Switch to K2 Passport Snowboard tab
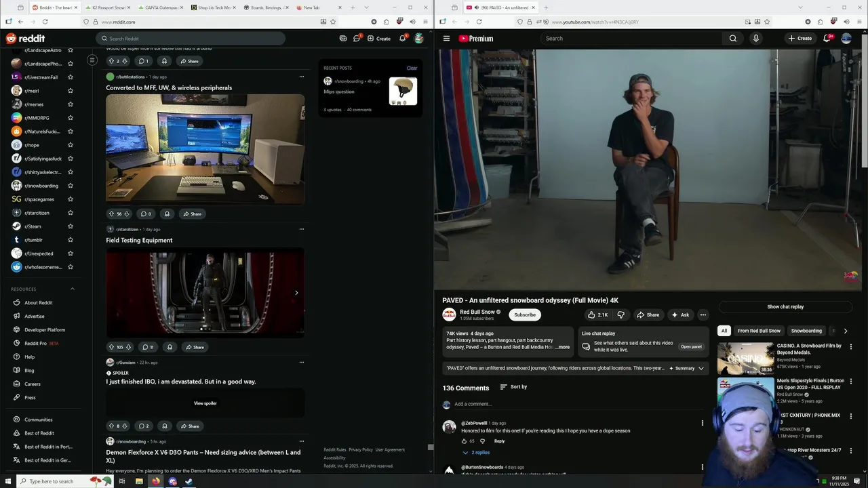 click(107, 7)
